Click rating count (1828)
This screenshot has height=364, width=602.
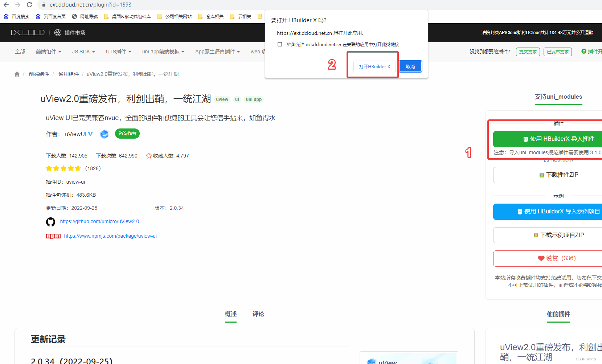(93, 168)
